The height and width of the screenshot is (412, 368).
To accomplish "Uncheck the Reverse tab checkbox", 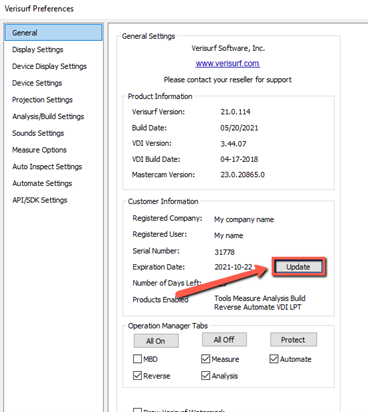I will coord(137,375).
